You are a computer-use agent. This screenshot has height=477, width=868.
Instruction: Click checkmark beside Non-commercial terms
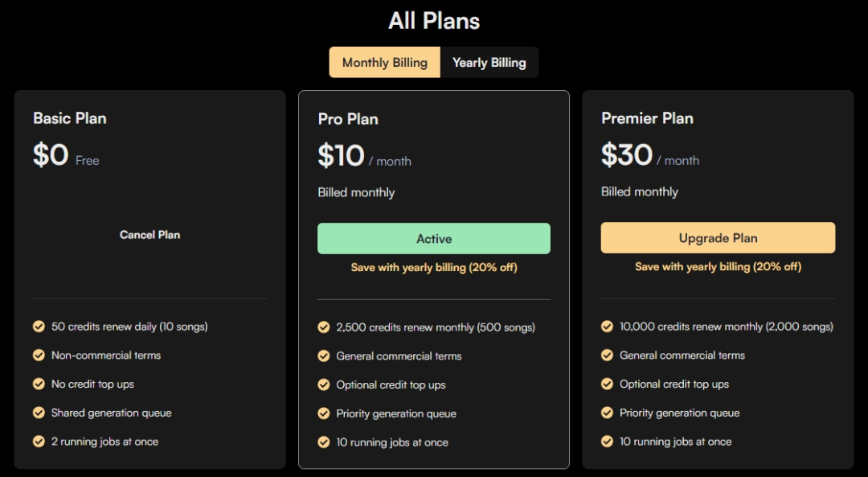point(39,355)
